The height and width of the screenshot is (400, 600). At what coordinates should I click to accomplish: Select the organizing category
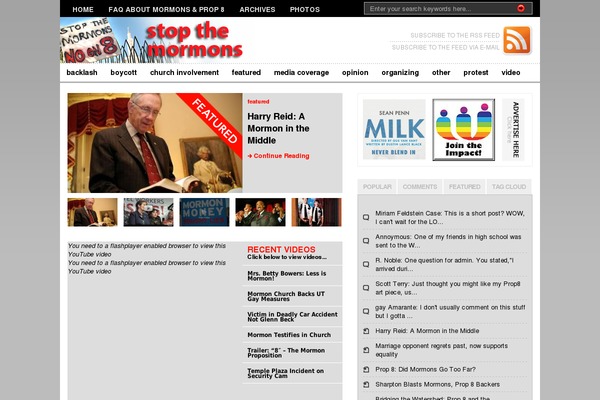click(x=400, y=72)
